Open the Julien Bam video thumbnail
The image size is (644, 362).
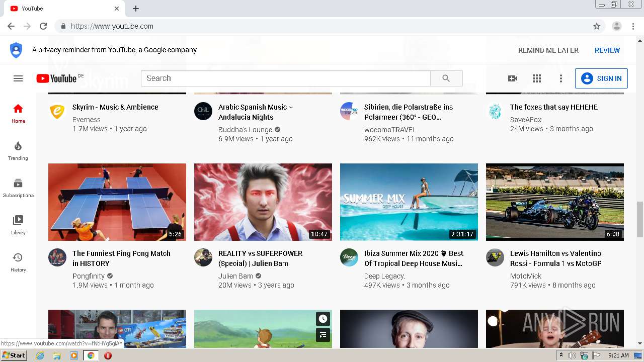(x=263, y=202)
